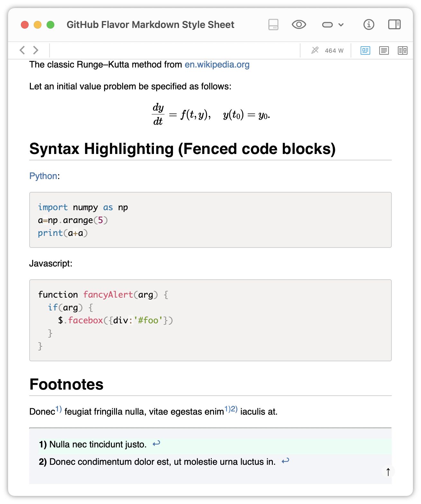Click the 'Footnotes' heading
Screen dimensions: 421x504
67,384
